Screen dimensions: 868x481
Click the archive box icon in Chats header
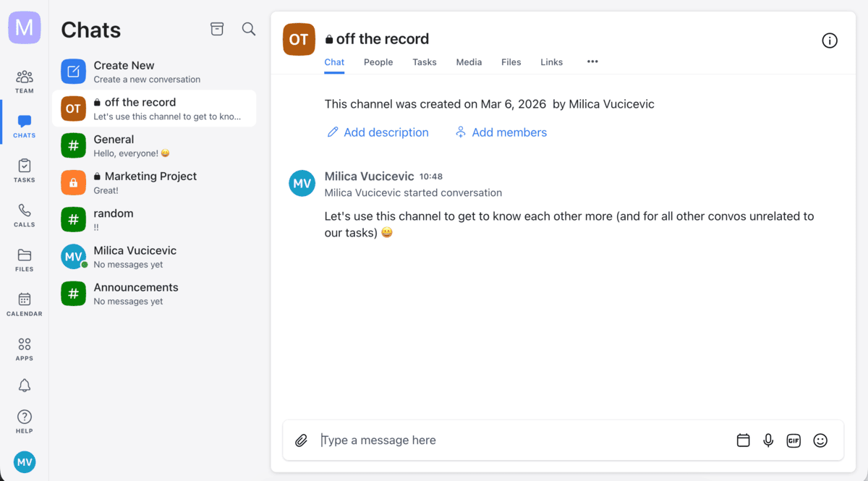(x=217, y=29)
